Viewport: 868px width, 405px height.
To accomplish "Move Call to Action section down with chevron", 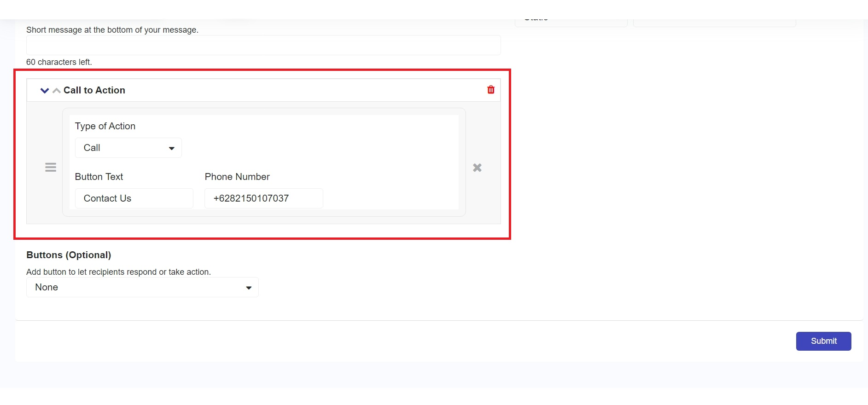I will (x=45, y=91).
